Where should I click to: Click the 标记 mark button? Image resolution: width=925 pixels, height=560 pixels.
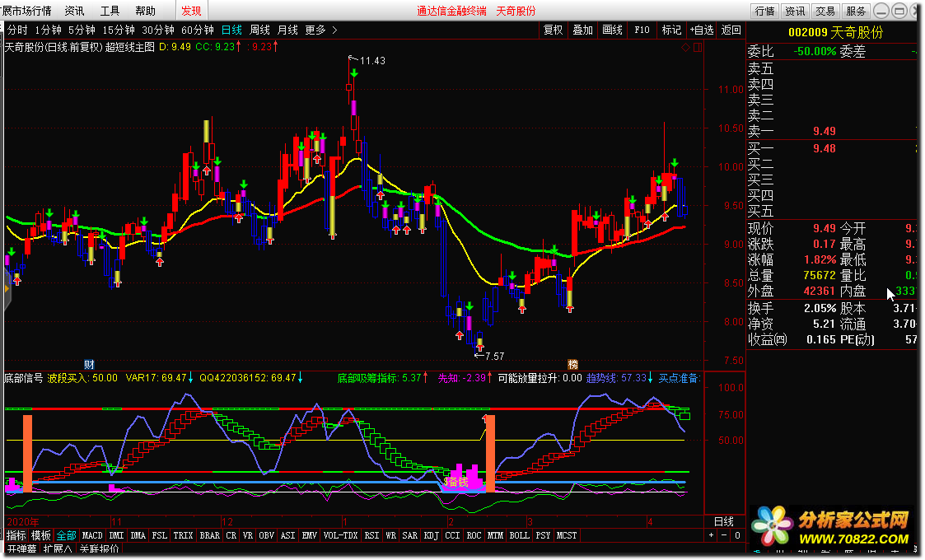671,30
